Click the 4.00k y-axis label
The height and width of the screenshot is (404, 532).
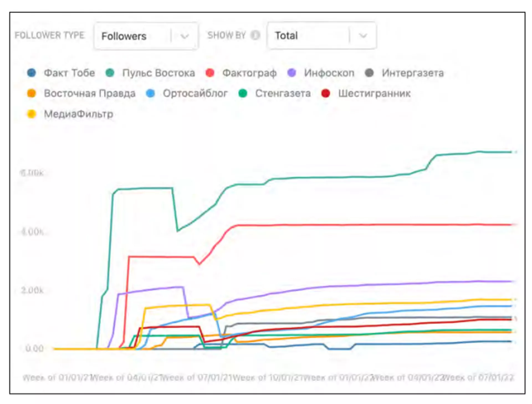tap(32, 232)
